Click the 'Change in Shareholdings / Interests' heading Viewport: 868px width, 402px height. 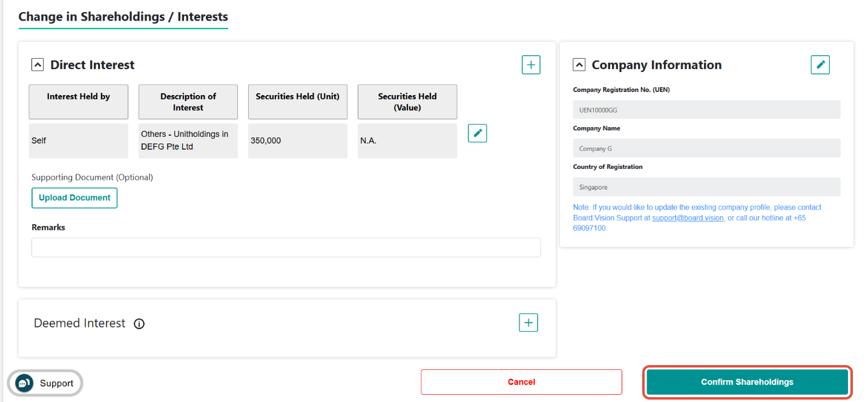[123, 17]
